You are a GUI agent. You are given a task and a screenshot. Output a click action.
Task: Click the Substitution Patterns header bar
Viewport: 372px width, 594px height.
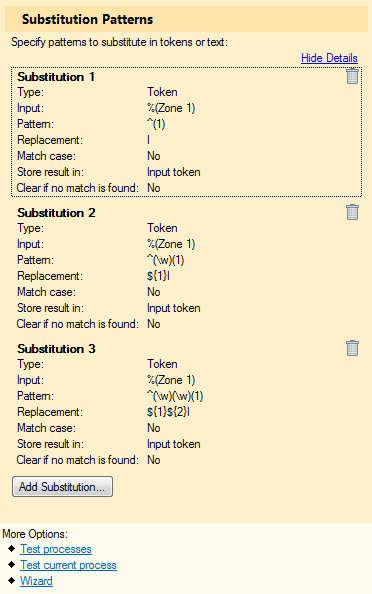(186, 19)
